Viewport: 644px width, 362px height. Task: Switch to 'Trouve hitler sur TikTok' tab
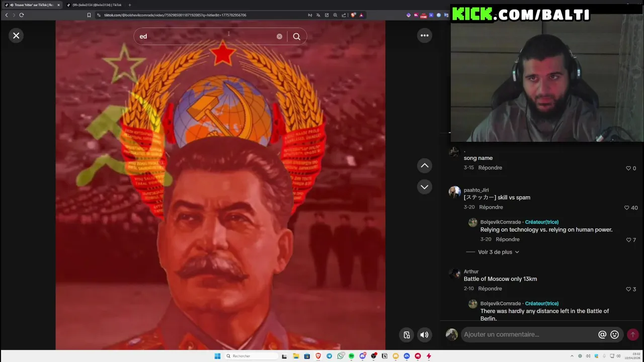(31, 5)
